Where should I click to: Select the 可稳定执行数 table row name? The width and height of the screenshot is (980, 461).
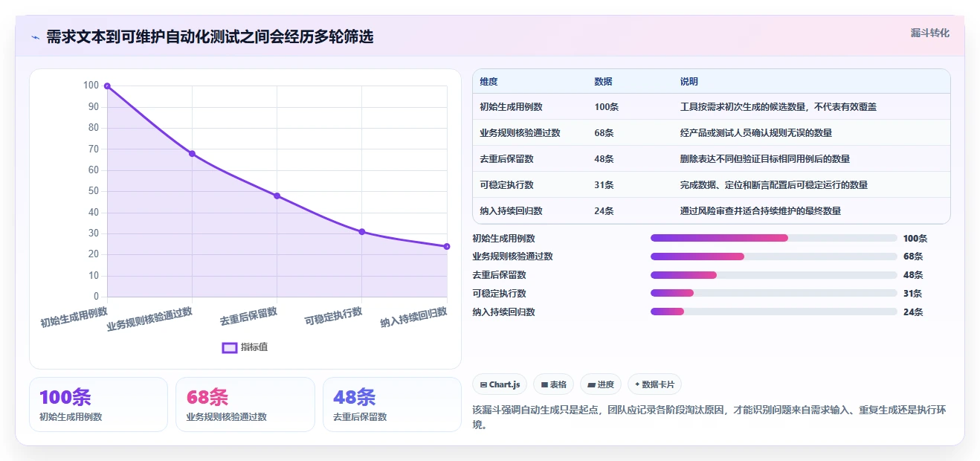pos(506,185)
